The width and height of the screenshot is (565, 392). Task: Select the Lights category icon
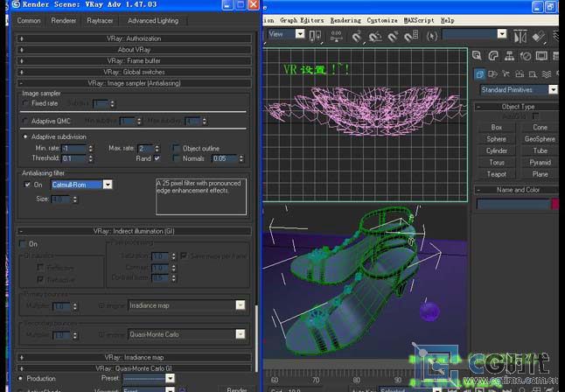click(506, 74)
